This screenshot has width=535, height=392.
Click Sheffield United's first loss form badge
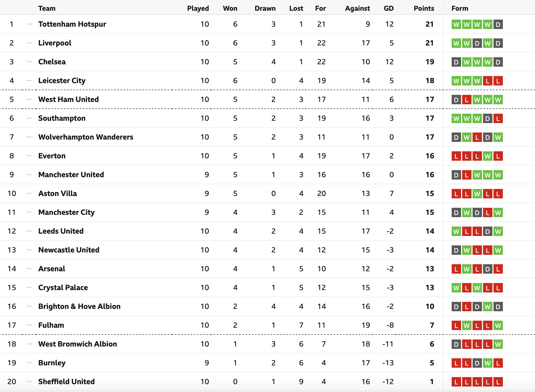click(456, 382)
